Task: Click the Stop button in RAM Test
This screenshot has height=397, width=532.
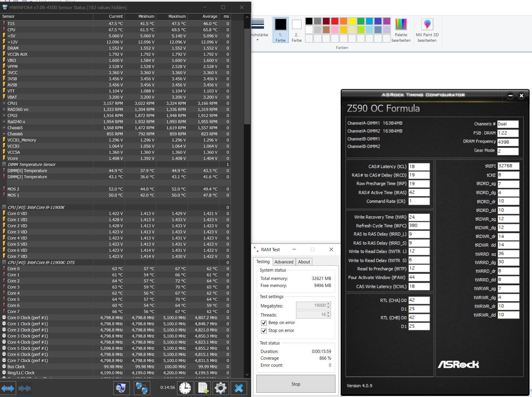Action: 296,384
